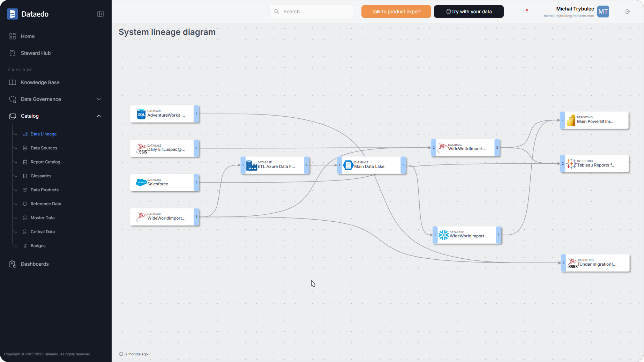Click the Talk to product expert button
The image size is (644, 362).
click(396, 11)
